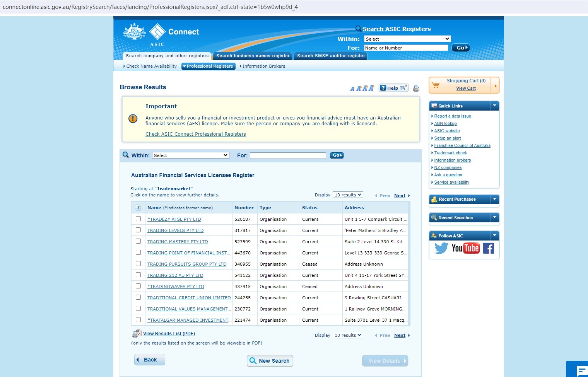Click Next link above the results table

(x=400, y=196)
